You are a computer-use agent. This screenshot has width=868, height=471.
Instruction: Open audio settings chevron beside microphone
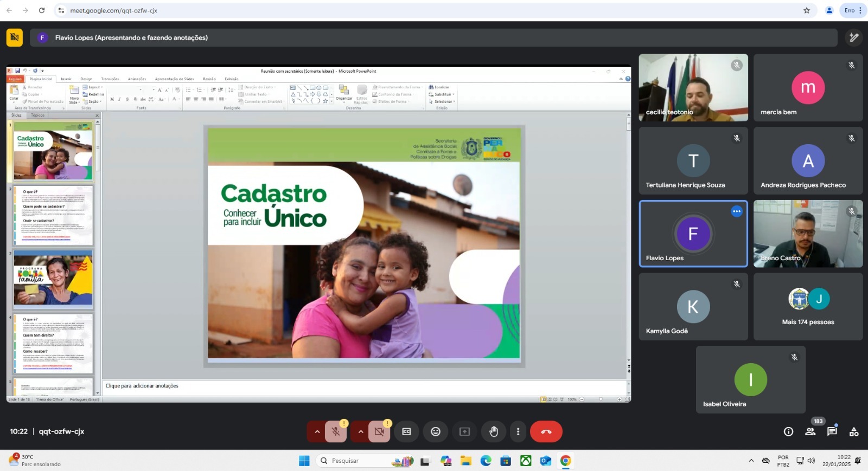coord(317,432)
